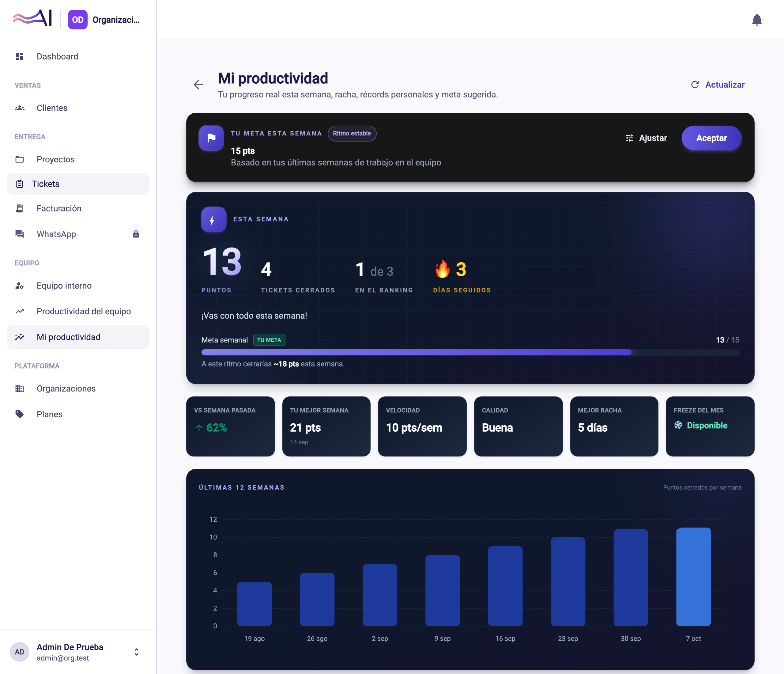This screenshot has width=784, height=674.
Task: Click the fire streak icon
Action: (442, 270)
